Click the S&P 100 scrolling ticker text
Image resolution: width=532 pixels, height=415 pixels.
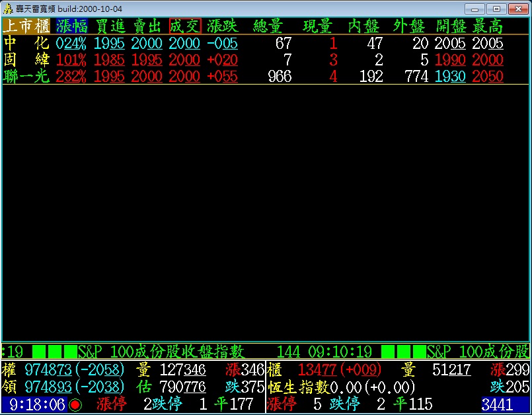(x=161, y=351)
